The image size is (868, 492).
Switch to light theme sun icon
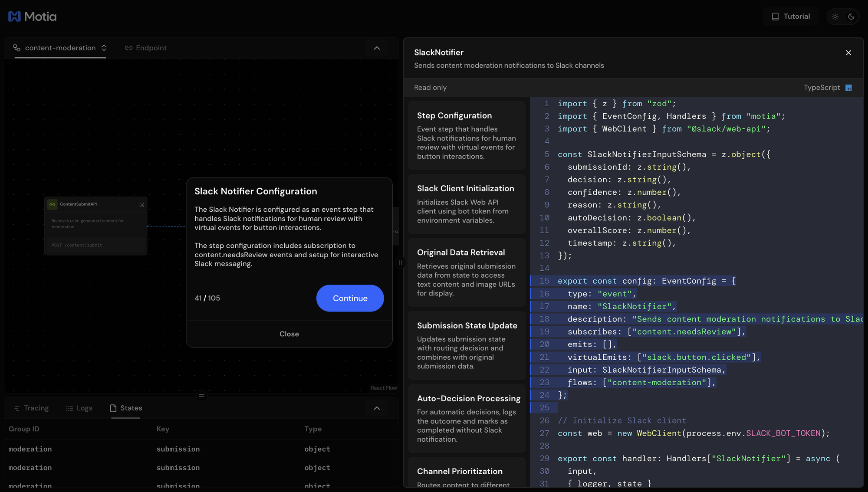coord(835,16)
